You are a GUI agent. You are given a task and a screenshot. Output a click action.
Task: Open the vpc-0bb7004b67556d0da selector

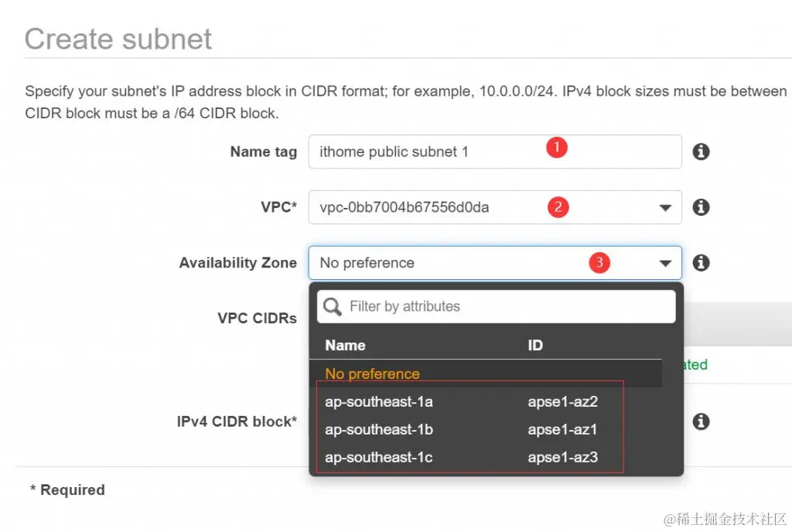[x=495, y=207]
